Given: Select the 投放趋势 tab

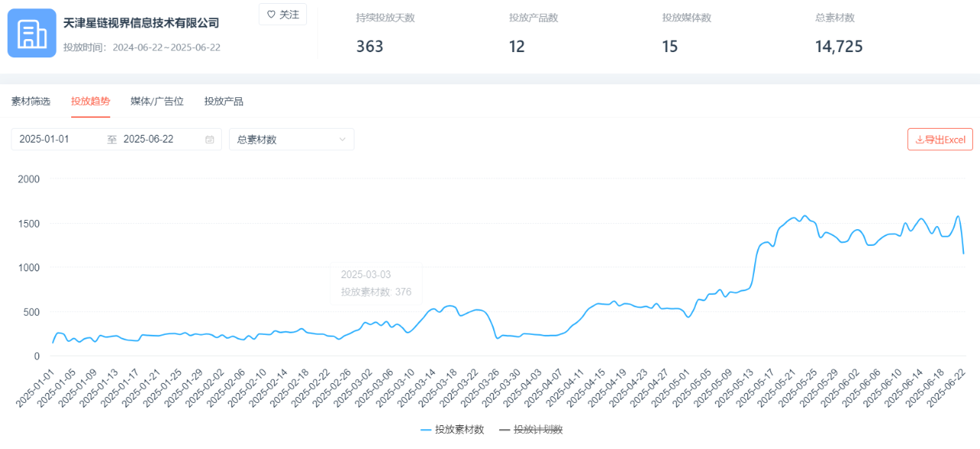Looking at the screenshot, I should point(90,101).
